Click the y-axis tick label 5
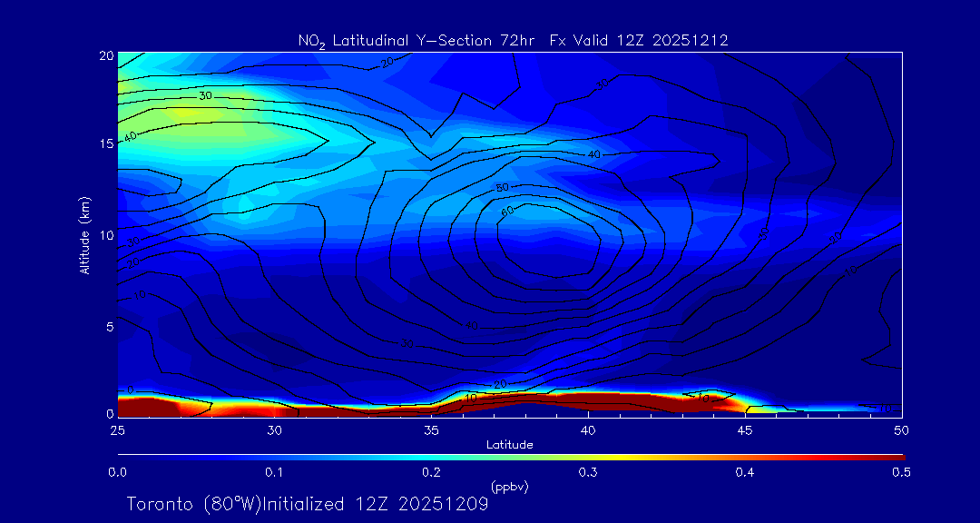The image size is (980, 523). (108, 326)
